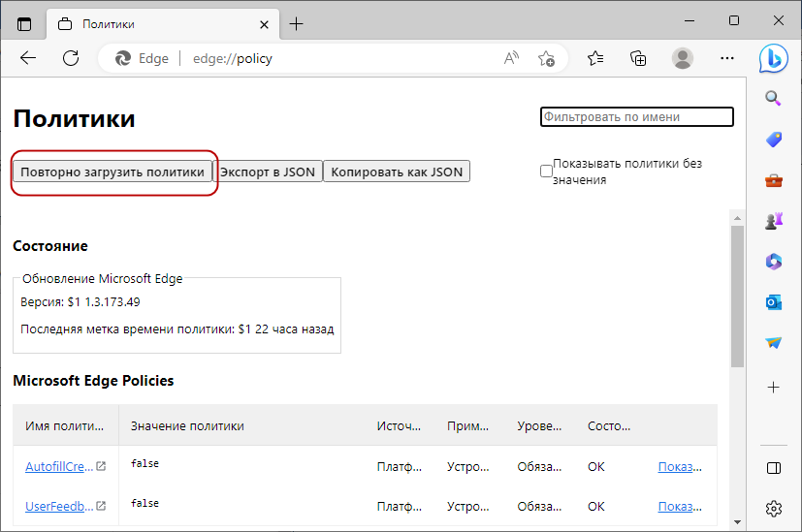
Task: Open Bing Chat sidebar icon
Action: click(x=773, y=59)
